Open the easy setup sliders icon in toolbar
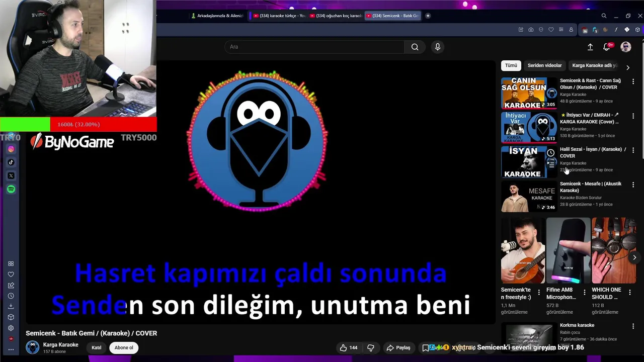This screenshot has height=362, width=644. (561, 30)
